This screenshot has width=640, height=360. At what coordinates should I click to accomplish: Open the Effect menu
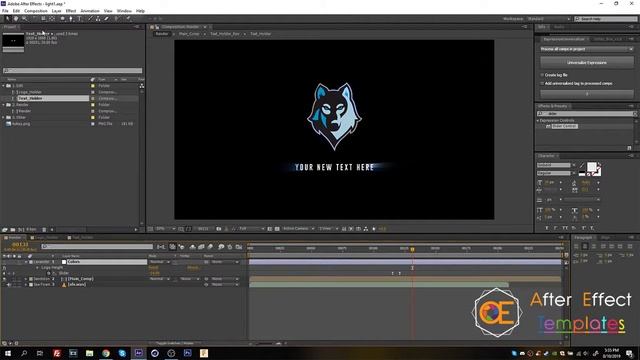tap(71, 11)
